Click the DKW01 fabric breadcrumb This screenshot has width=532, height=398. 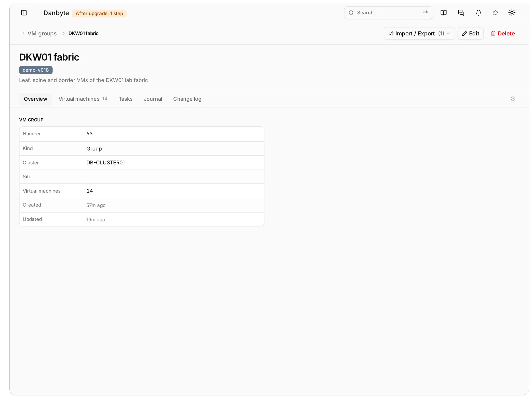coord(83,33)
